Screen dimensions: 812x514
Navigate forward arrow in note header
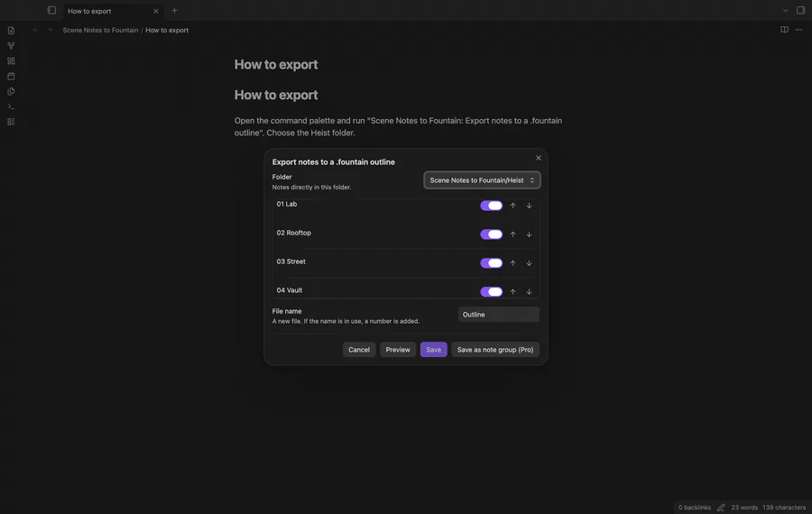pos(50,30)
